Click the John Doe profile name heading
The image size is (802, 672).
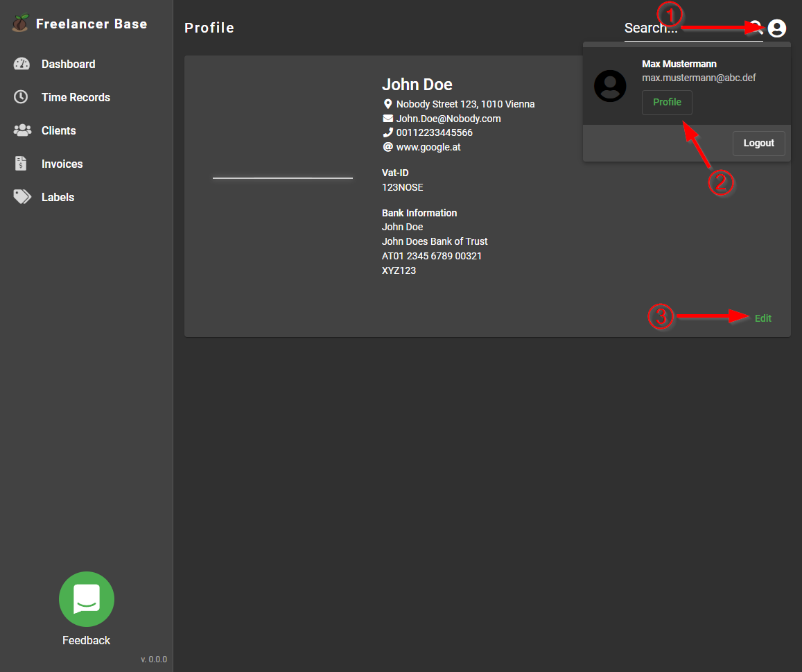pos(417,85)
